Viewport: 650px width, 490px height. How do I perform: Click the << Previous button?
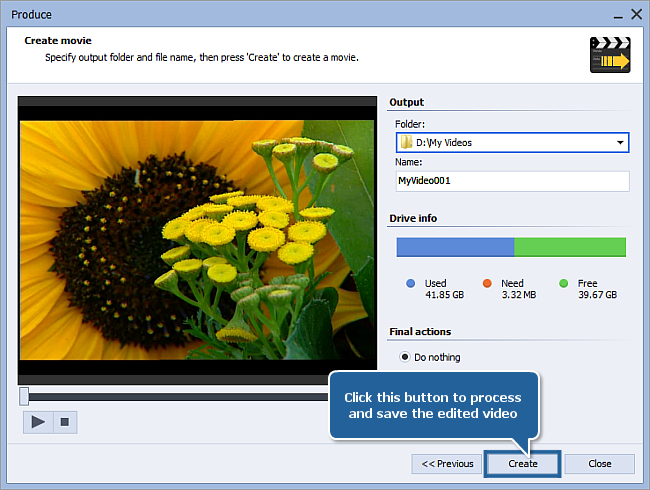pyautogui.click(x=447, y=463)
